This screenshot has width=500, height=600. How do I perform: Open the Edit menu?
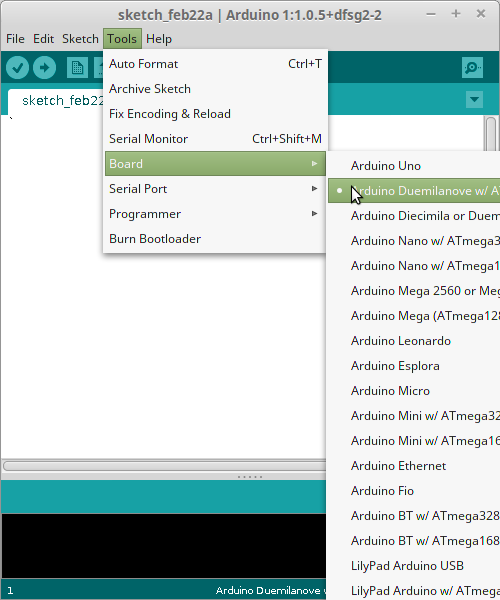pos(43,39)
